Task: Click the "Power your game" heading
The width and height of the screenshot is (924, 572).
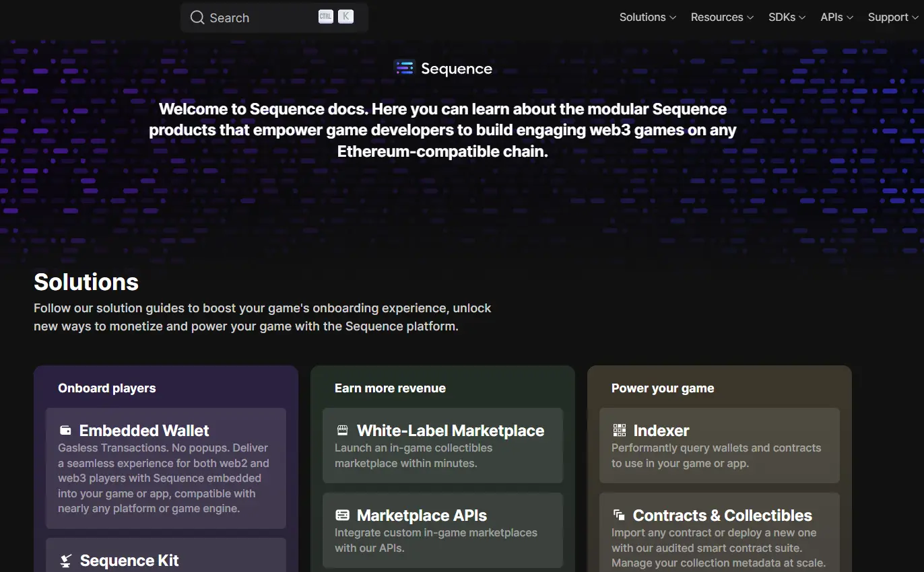Action: coord(663,388)
